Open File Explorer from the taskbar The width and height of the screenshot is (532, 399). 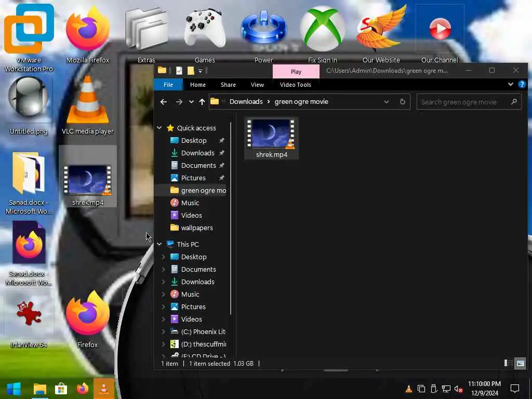[39, 389]
